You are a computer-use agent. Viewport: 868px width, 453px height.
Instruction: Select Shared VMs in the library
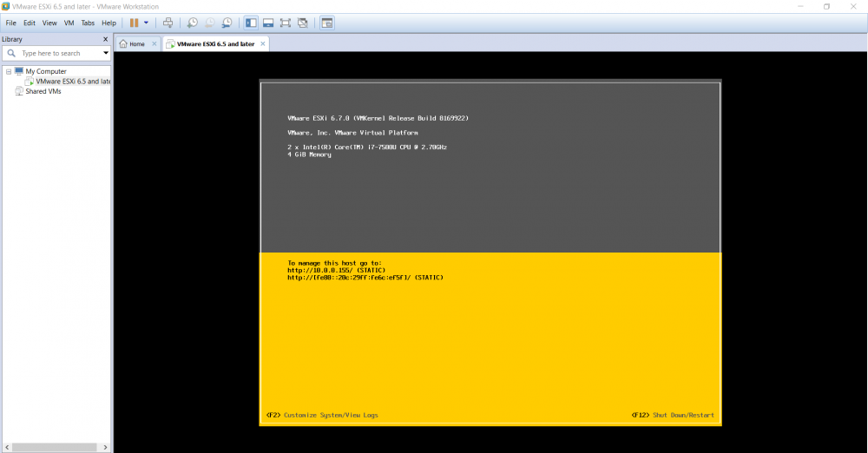pos(43,91)
